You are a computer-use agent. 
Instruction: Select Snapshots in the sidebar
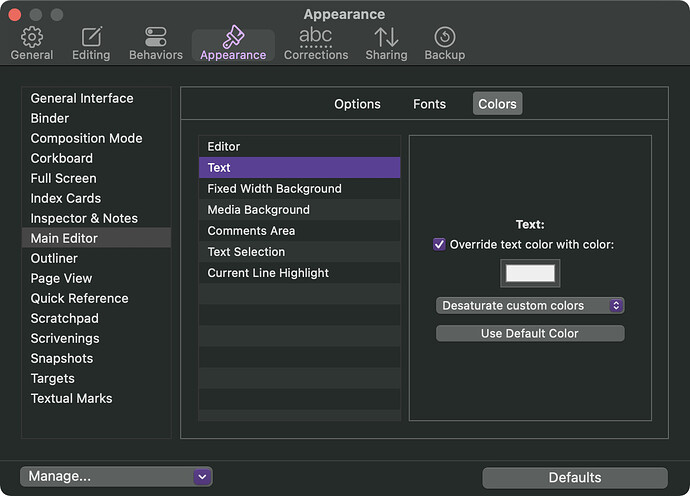click(96, 358)
